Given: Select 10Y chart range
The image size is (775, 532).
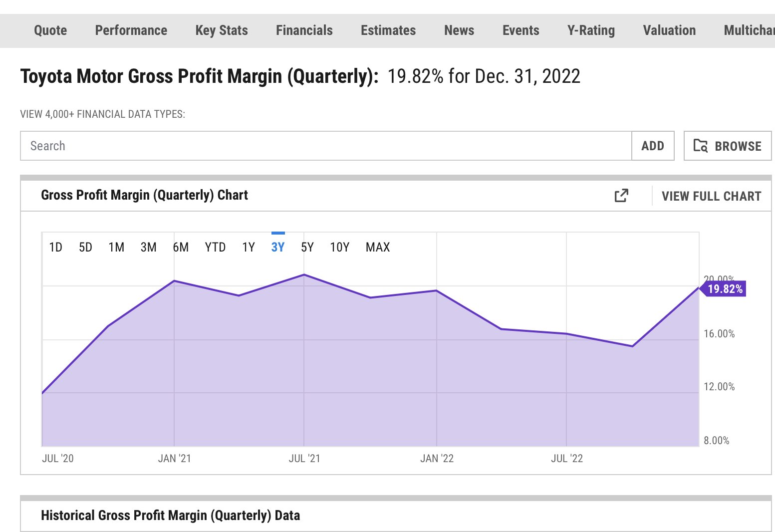Looking at the screenshot, I should pos(339,247).
